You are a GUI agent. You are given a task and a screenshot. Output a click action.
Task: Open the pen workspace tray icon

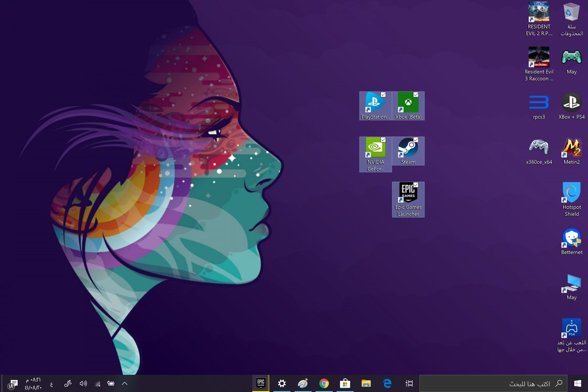coord(68,383)
